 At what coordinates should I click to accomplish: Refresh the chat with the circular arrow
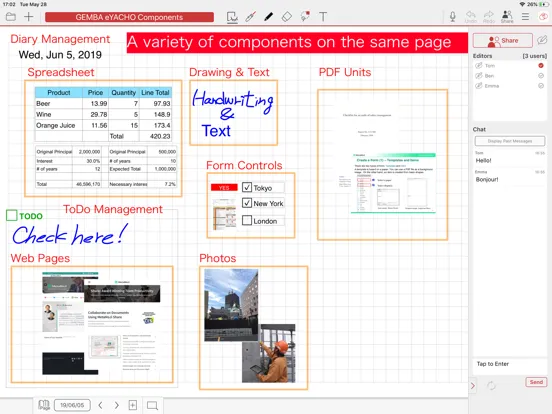tap(491, 385)
